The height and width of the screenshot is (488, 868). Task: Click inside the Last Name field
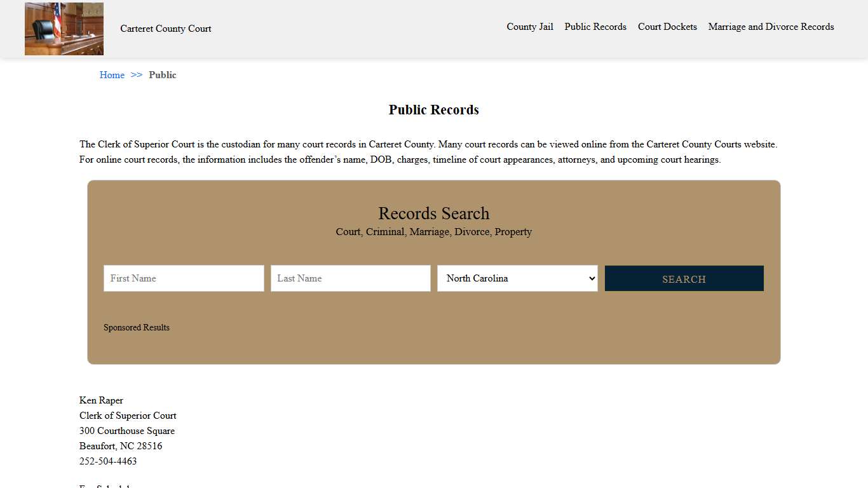pos(350,278)
